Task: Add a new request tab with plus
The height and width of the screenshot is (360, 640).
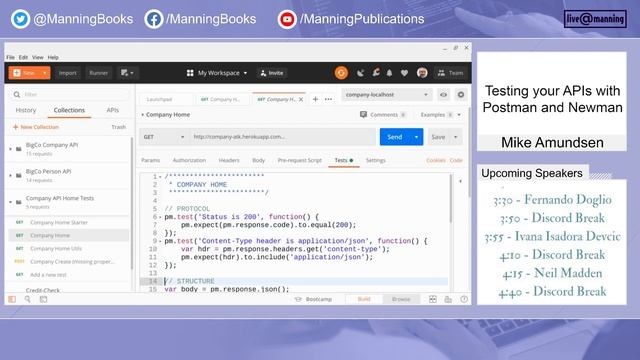Action: [315, 99]
